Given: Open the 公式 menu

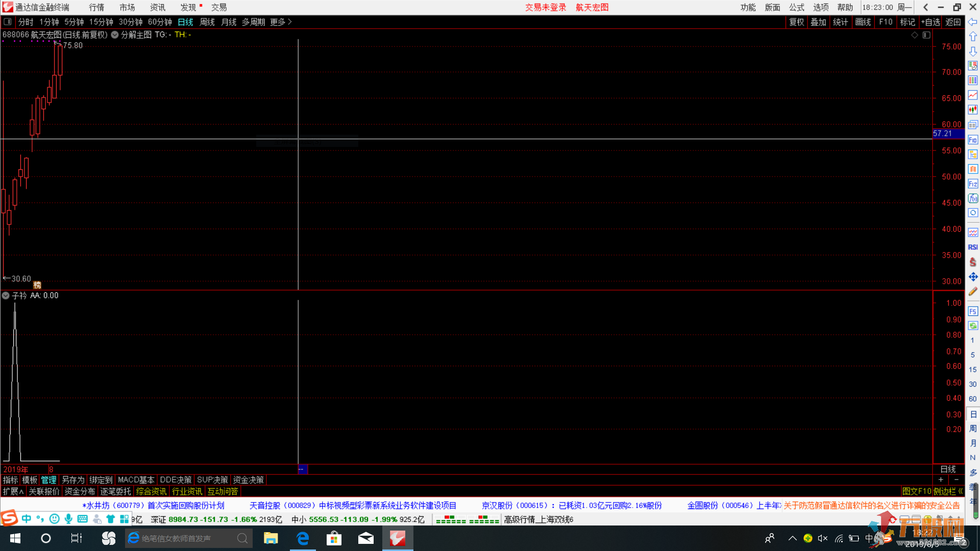Looking at the screenshot, I should [x=796, y=7].
